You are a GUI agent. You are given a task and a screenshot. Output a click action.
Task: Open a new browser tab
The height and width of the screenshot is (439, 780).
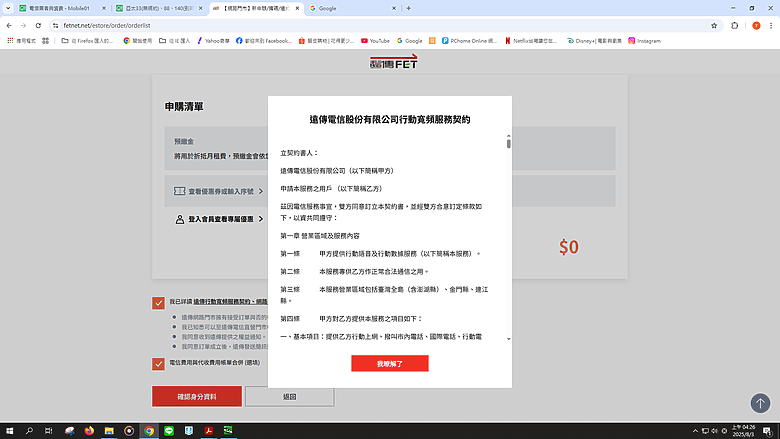click(408, 8)
